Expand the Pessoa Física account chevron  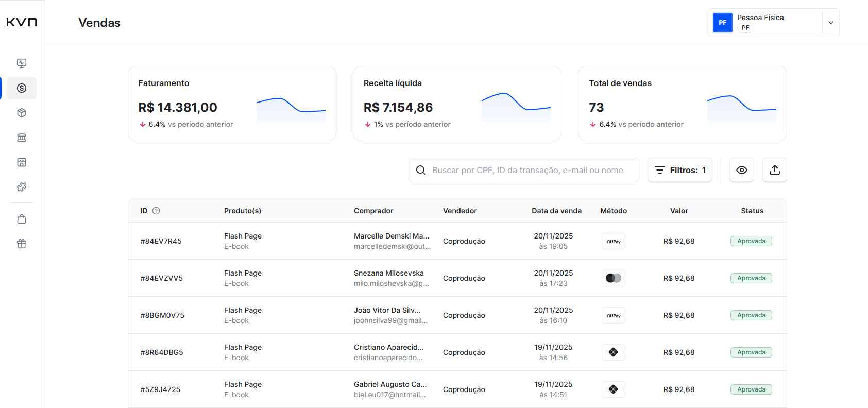click(831, 23)
